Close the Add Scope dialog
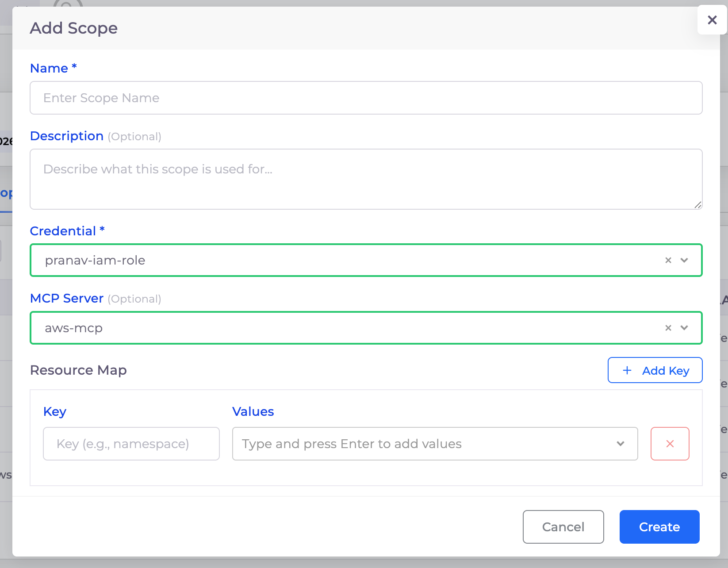Viewport: 728px width, 568px height. (x=712, y=20)
